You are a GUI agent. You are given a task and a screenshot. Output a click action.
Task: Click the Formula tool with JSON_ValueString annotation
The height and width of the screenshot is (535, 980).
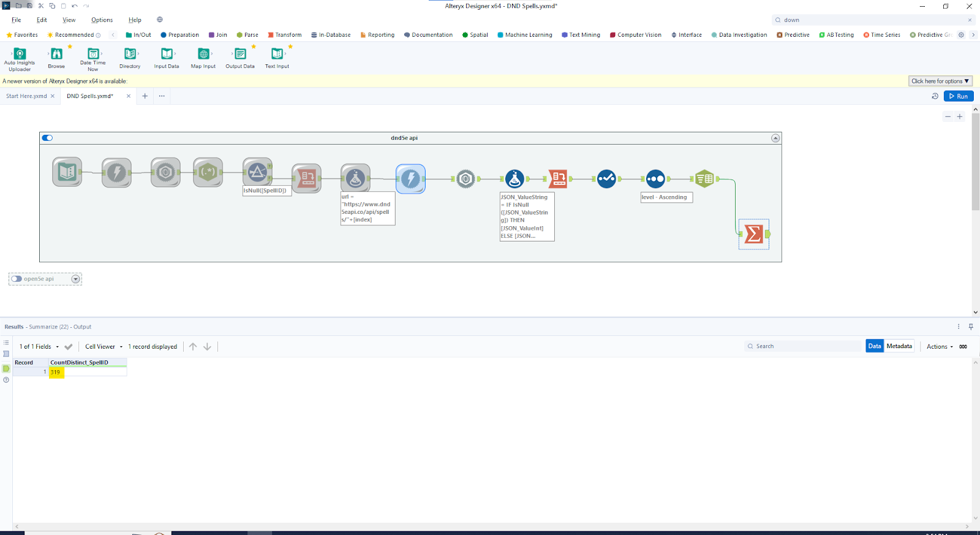514,179
